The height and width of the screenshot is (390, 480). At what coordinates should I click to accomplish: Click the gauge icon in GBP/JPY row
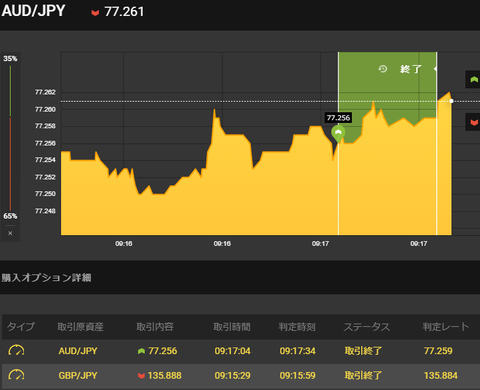tap(16, 375)
